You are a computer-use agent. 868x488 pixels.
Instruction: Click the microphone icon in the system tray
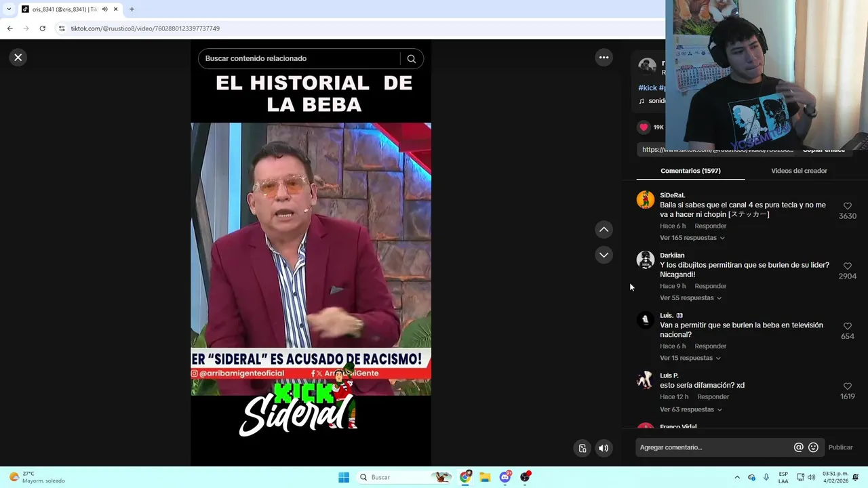pos(766,477)
